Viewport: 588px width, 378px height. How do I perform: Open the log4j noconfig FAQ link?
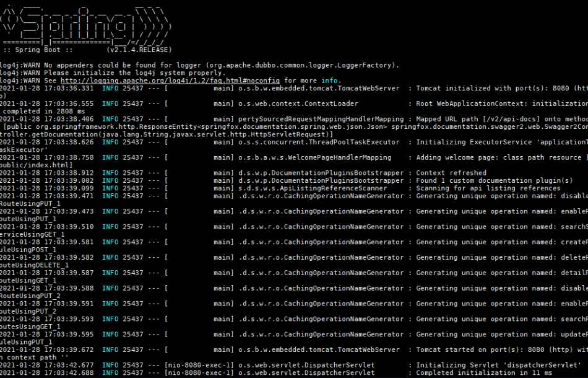170,81
